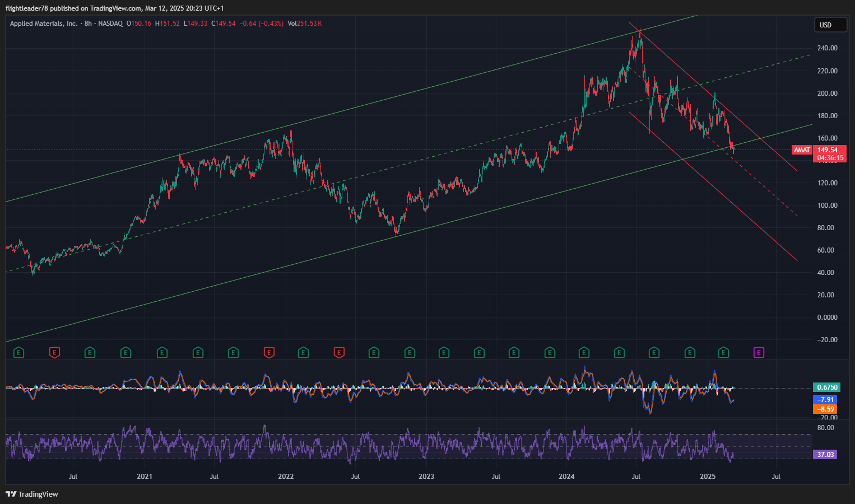This screenshot has height=504, width=855.
Task: Open the USD currency selector
Action: (x=830, y=25)
